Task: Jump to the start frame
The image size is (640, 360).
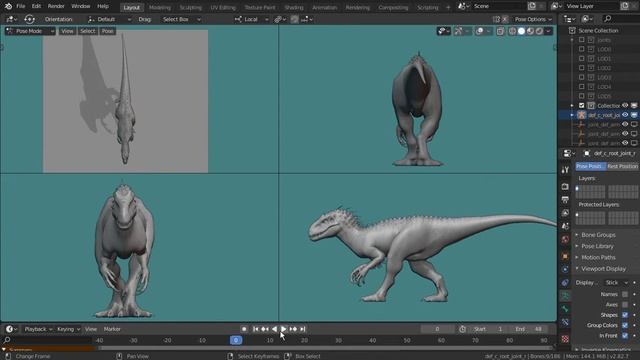Action: 256,329
